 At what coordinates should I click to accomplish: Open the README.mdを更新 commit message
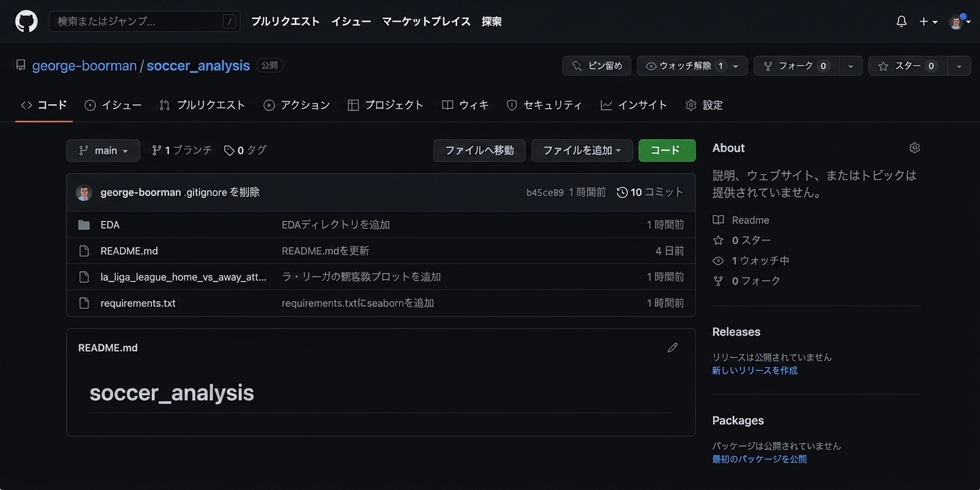pyautogui.click(x=326, y=251)
